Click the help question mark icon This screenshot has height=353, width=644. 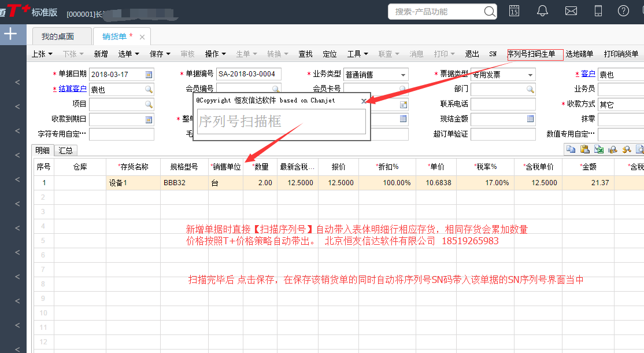coord(623,10)
